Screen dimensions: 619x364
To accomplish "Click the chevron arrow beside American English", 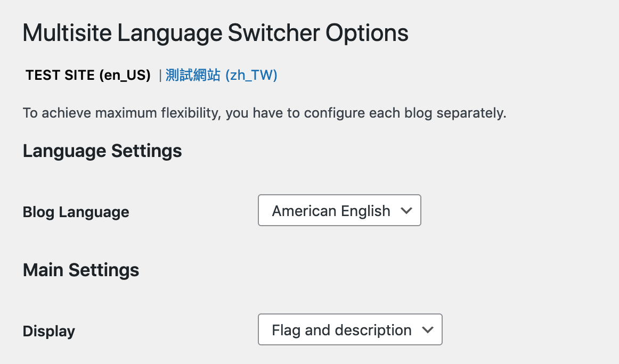I will point(406,211).
